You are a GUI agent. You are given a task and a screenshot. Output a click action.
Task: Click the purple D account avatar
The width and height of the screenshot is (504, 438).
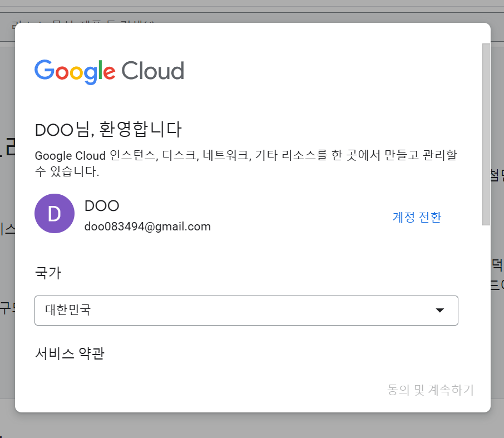click(55, 214)
